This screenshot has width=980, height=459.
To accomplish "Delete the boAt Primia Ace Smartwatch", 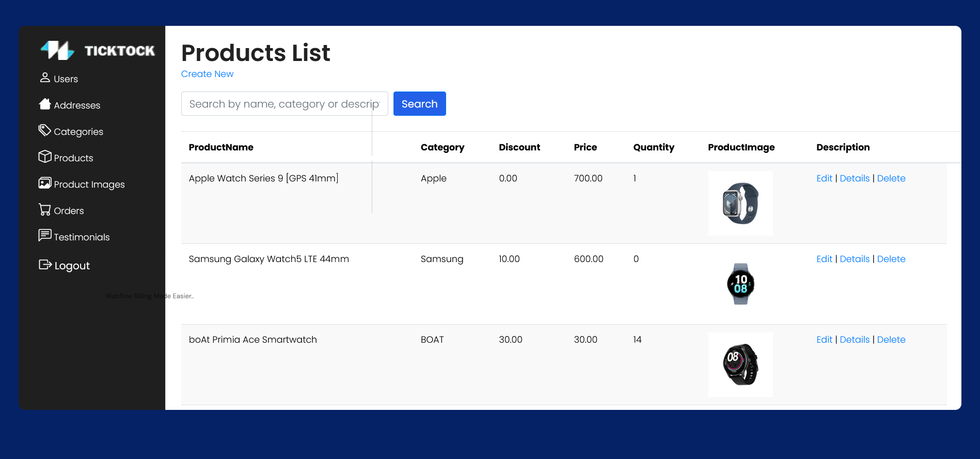I will tap(891, 340).
